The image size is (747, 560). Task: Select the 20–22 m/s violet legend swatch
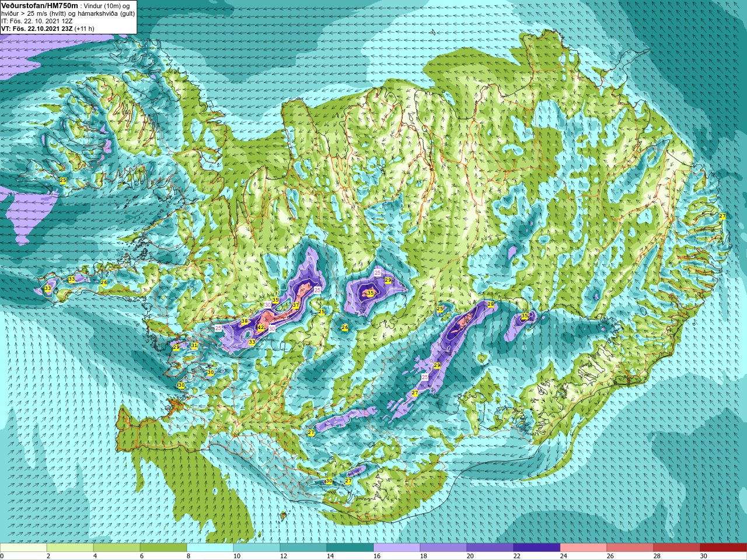[x=490, y=548]
